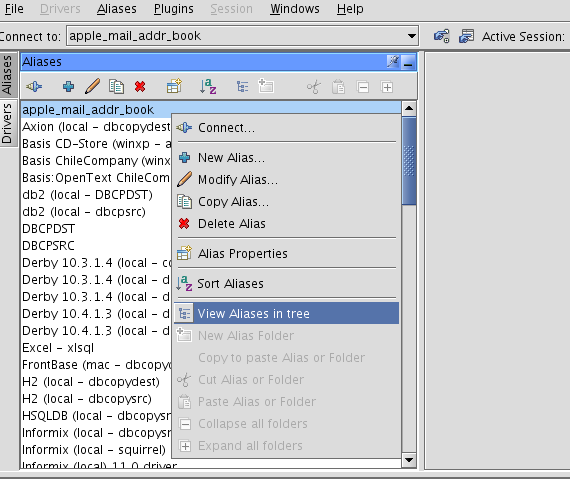Toggle View Aliases in tree toolbar icon
This screenshot has height=483, width=570.
tap(242, 87)
